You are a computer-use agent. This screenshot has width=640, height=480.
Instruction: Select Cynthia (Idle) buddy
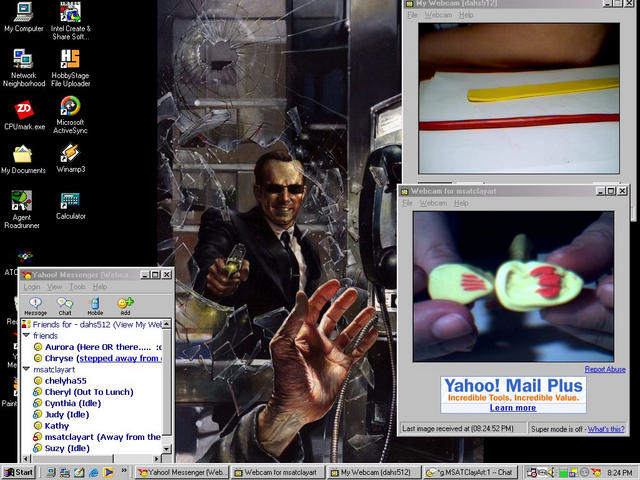click(67, 403)
